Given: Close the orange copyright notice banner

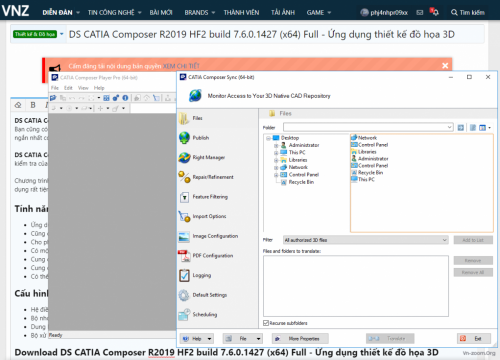Looking at the screenshot, I should (445, 66).
